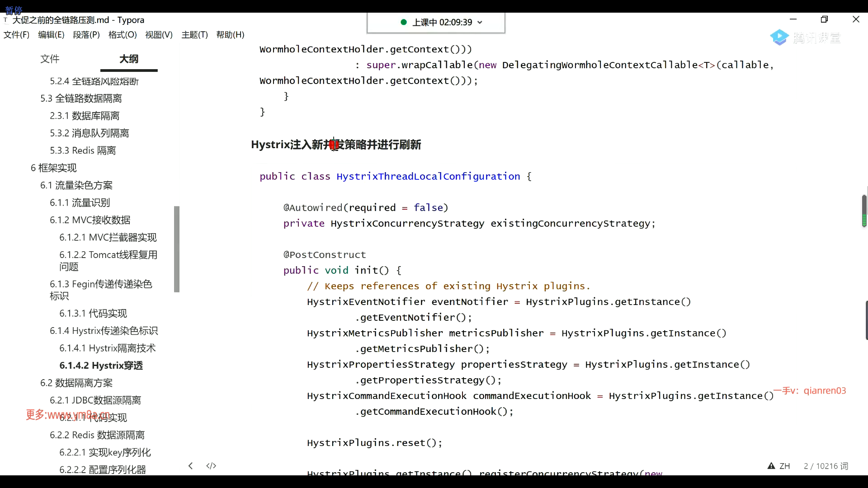Select the 大纲 outline tab
The width and height of the screenshot is (868, 488).
tap(129, 59)
